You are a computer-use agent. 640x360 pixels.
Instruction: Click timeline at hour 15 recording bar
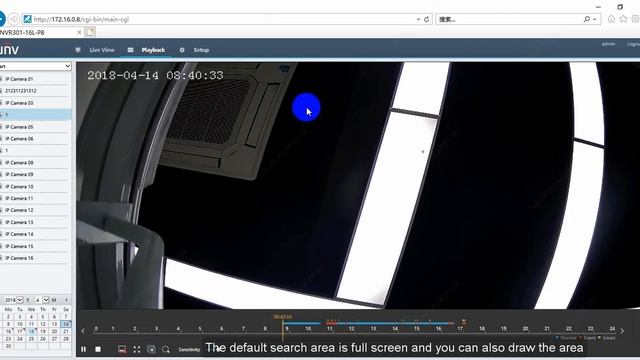tap(417, 323)
